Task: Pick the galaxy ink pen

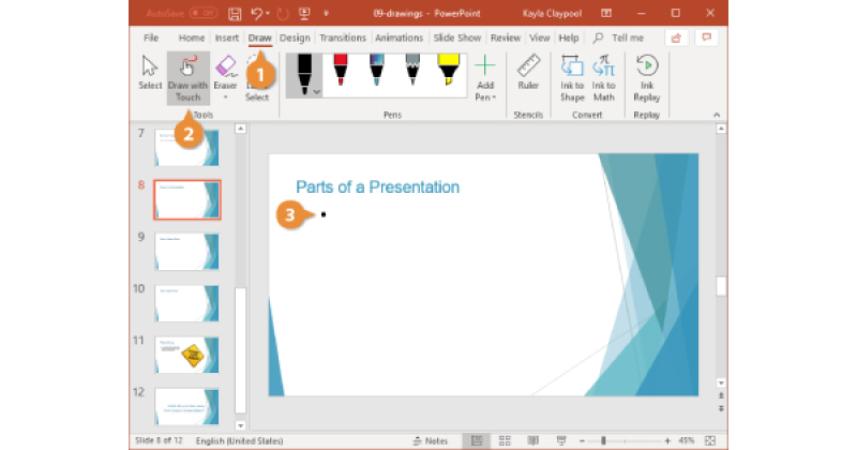Action: click(x=377, y=70)
